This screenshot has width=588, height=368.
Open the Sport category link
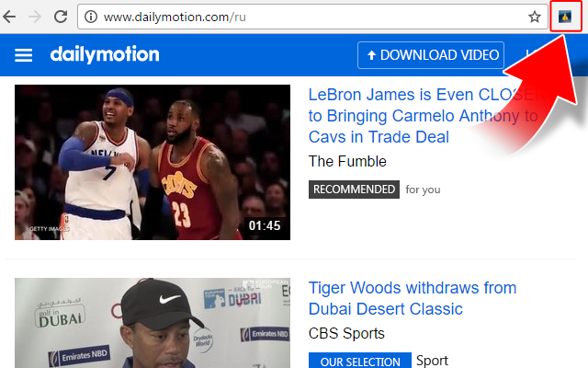click(432, 361)
